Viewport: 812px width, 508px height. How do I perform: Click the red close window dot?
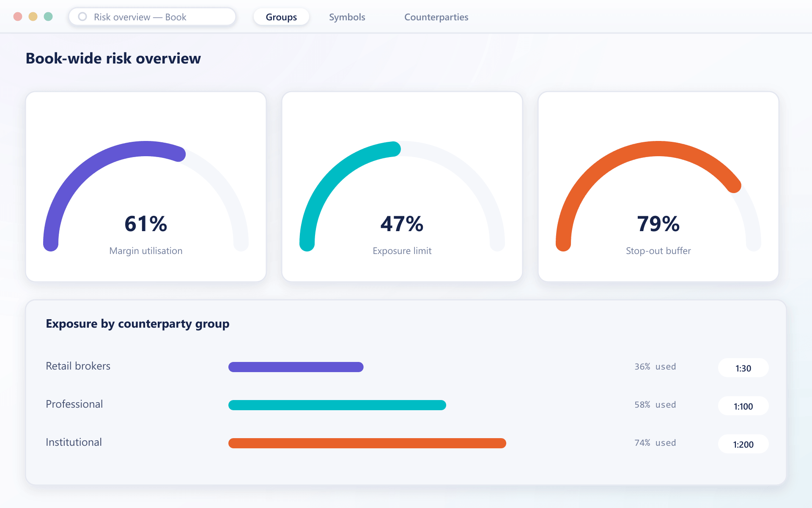[x=18, y=17]
